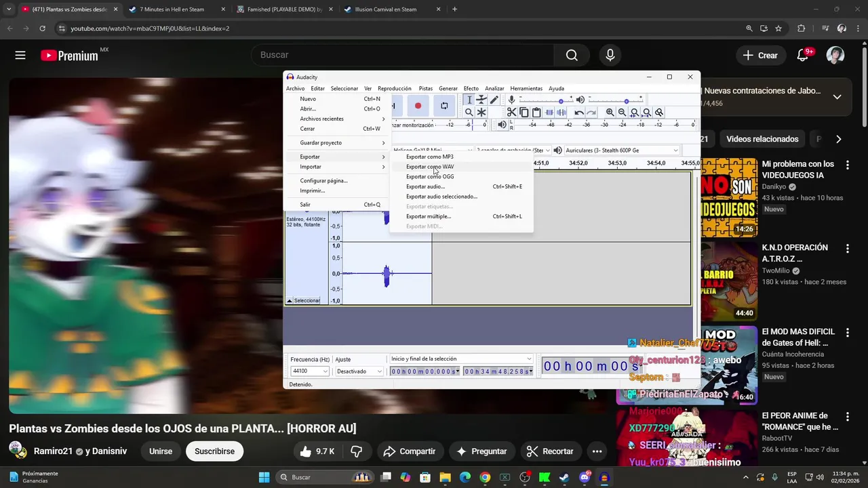The width and height of the screenshot is (868, 488).
Task: Select the Draw pencil tool
Action: tap(494, 100)
